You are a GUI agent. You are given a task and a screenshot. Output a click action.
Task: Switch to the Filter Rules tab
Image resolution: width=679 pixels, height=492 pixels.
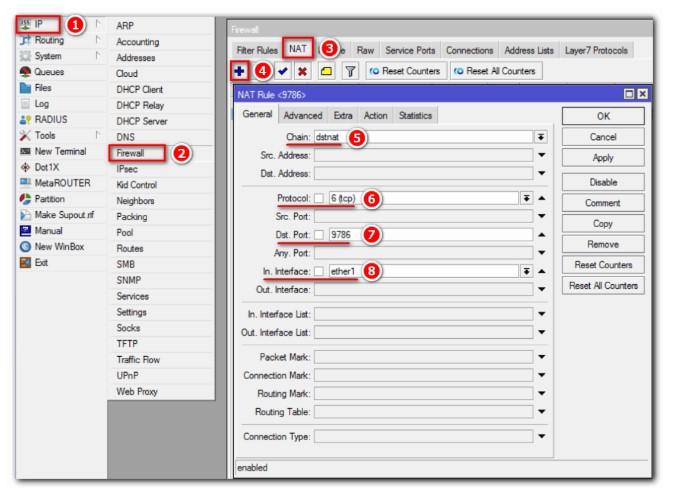point(257,51)
